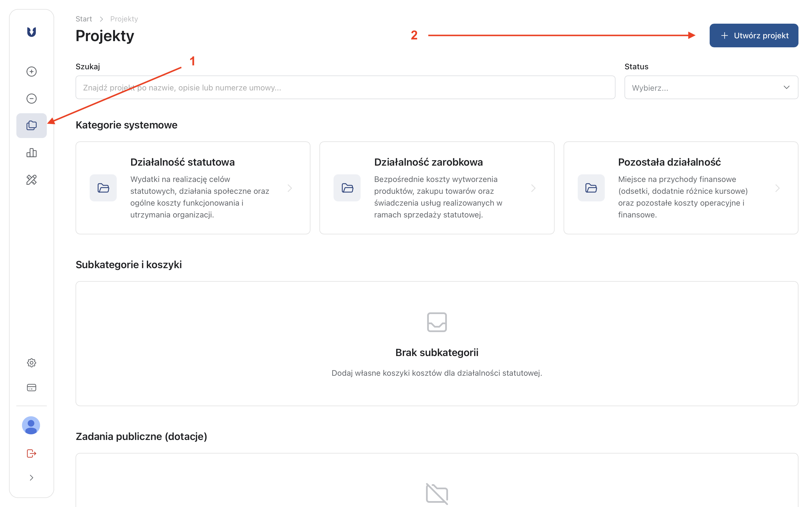Expand the sidebar with bottom chevron
The width and height of the screenshot is (812, 507).
pyautogui.click(x=32, y=478)
